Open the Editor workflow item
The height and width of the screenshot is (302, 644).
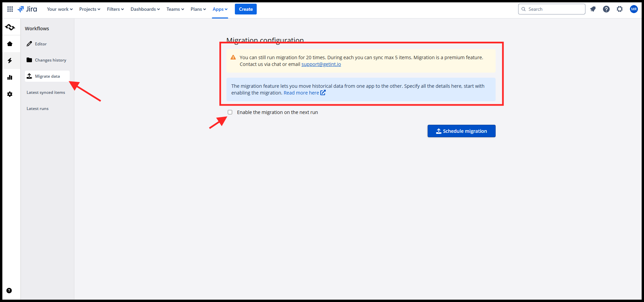point(41,44)
